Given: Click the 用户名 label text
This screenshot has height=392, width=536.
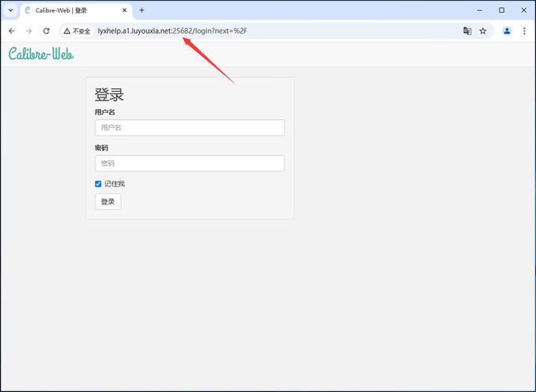Looking at the screenshot, I should point(105,112).
